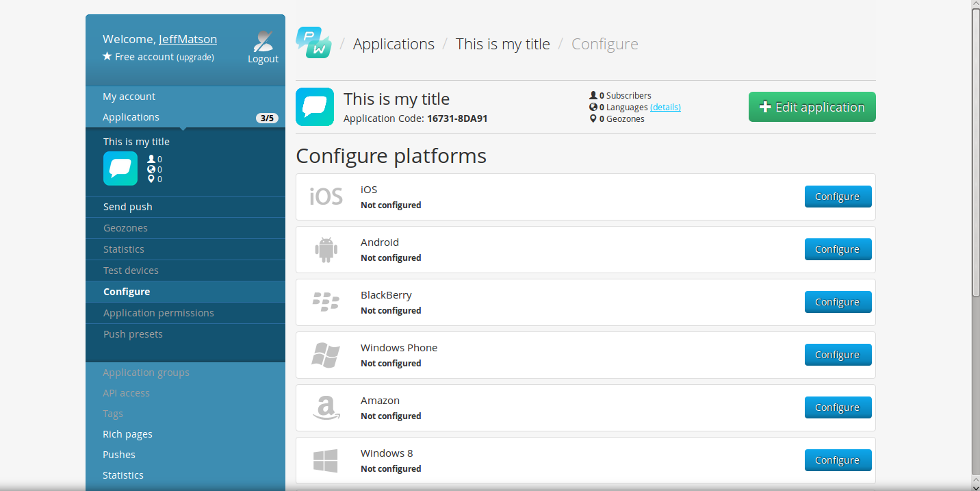Configure the Amazon platform
Screen dimensions: 980x491
pos(838,407)
